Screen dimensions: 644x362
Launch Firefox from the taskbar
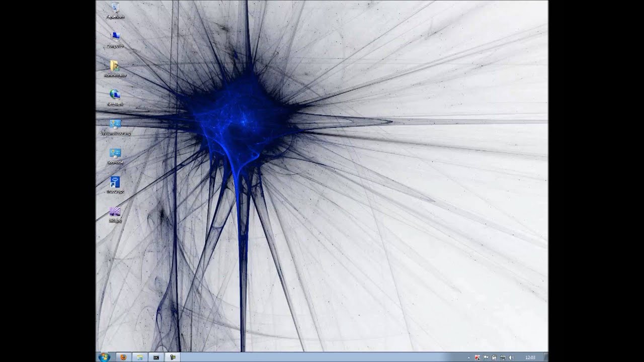124,357
